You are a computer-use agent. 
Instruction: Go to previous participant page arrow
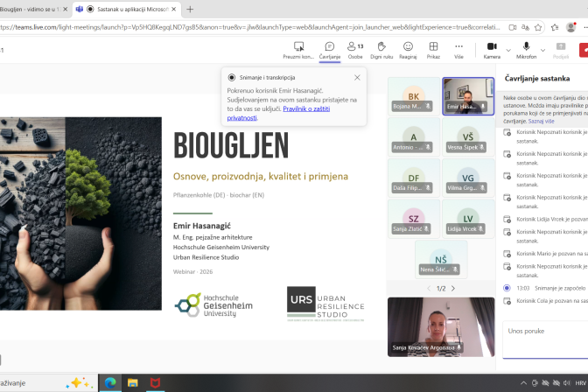429,289
